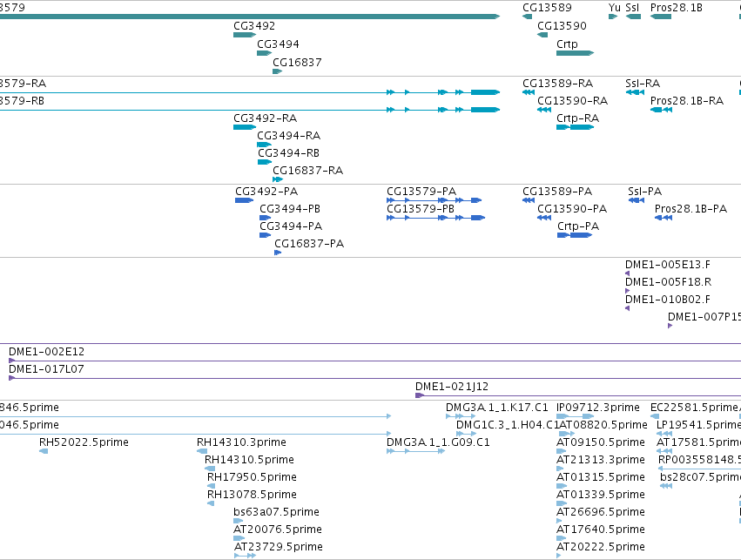
Task: Select EST AT17581.5prime
Action: click(664, 451)
